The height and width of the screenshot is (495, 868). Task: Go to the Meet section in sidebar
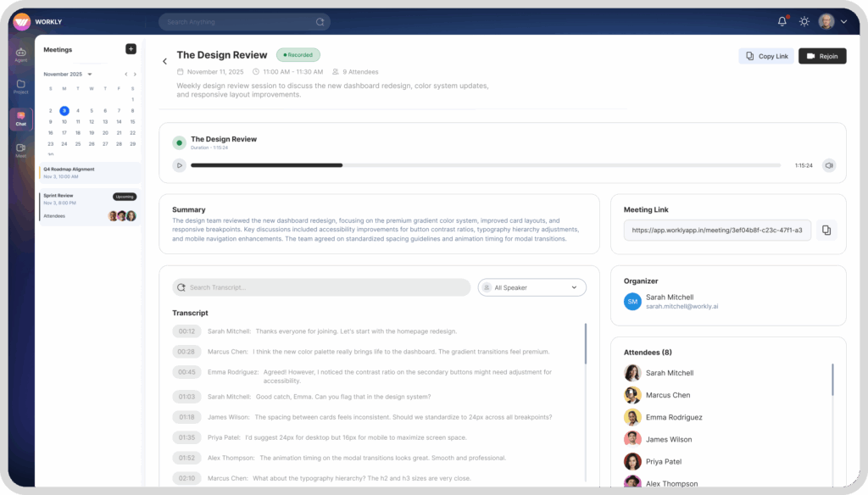[x=21, y=150]
